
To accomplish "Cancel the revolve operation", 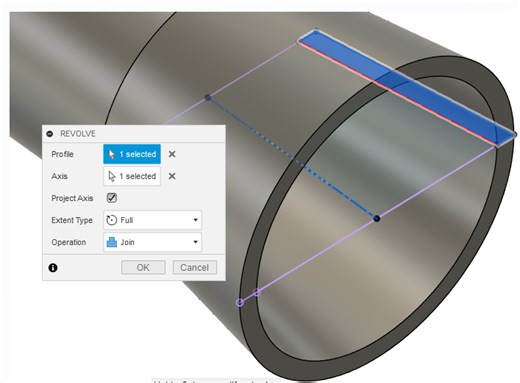I will (195, 267).
